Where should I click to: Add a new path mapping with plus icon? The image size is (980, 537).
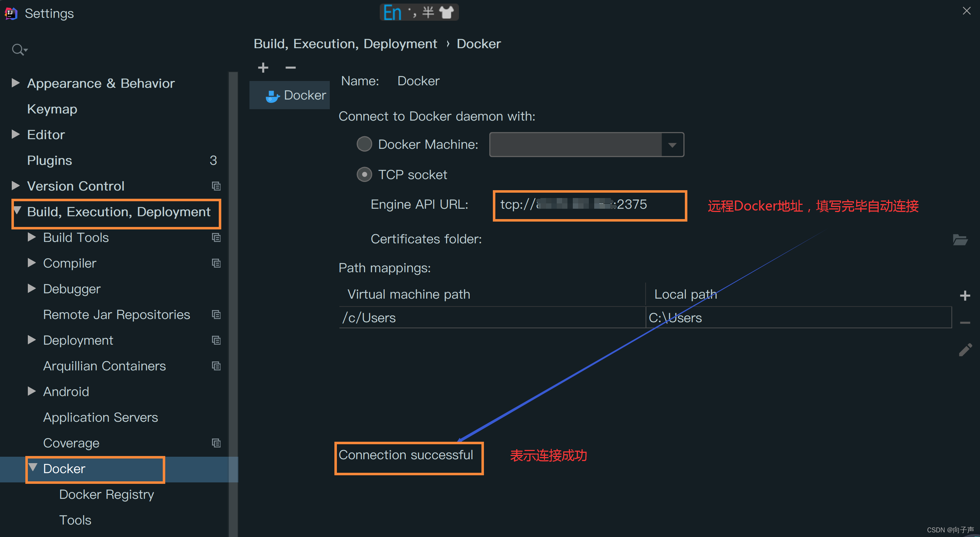click(x=964, y=295)
